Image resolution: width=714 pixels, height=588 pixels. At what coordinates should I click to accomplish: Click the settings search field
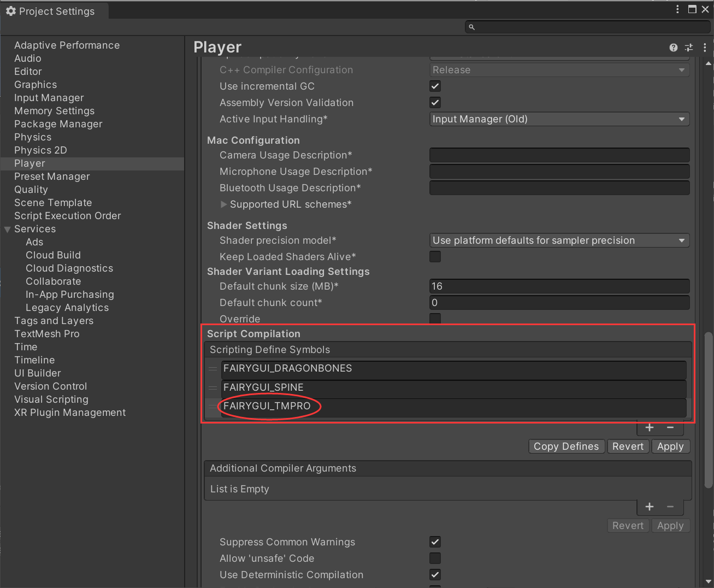(x=587, y=27)
